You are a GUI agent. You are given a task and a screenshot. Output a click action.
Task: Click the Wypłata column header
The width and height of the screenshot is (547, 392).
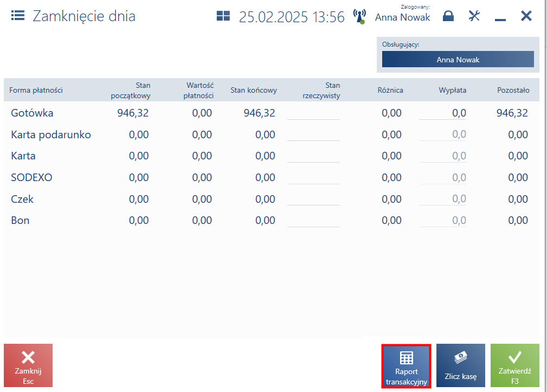click(x=453, y=91)
